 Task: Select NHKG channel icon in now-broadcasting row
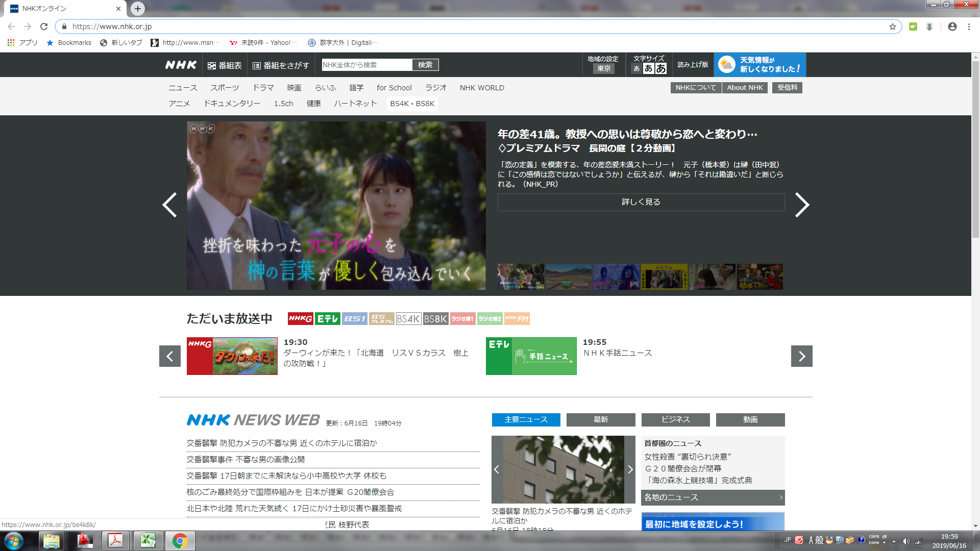[x=301, y=319]
